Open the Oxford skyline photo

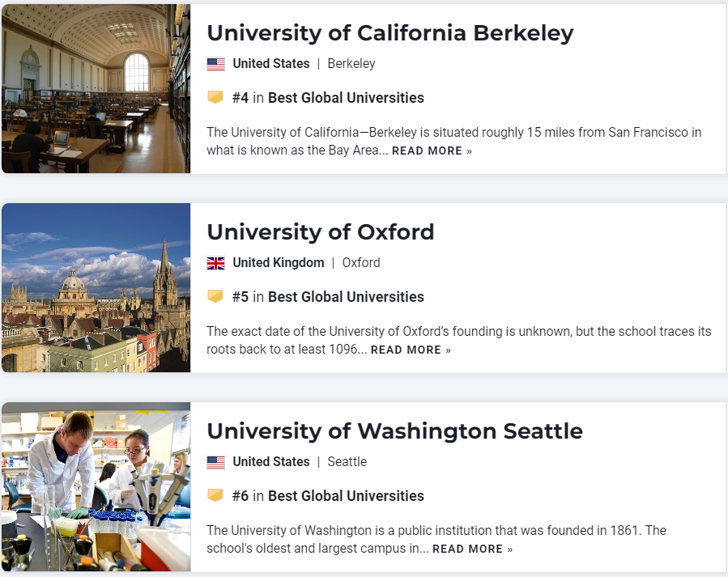pos(96,287)
